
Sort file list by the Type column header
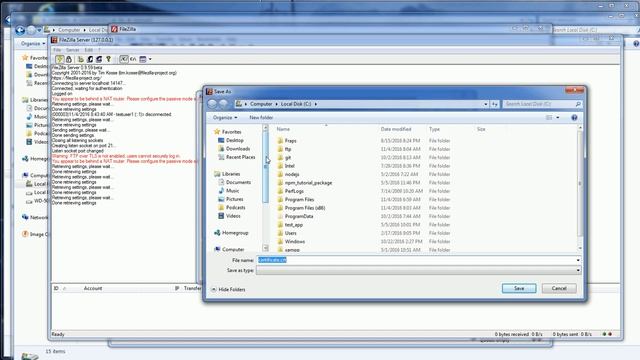click(x=434, y=129)
